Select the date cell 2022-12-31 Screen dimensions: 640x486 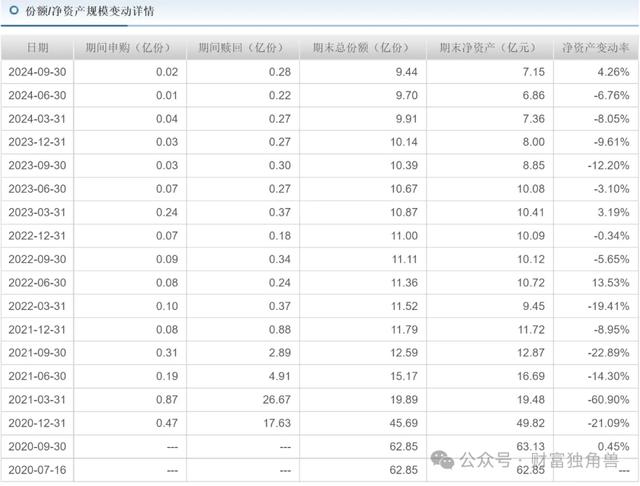point(37,236)
